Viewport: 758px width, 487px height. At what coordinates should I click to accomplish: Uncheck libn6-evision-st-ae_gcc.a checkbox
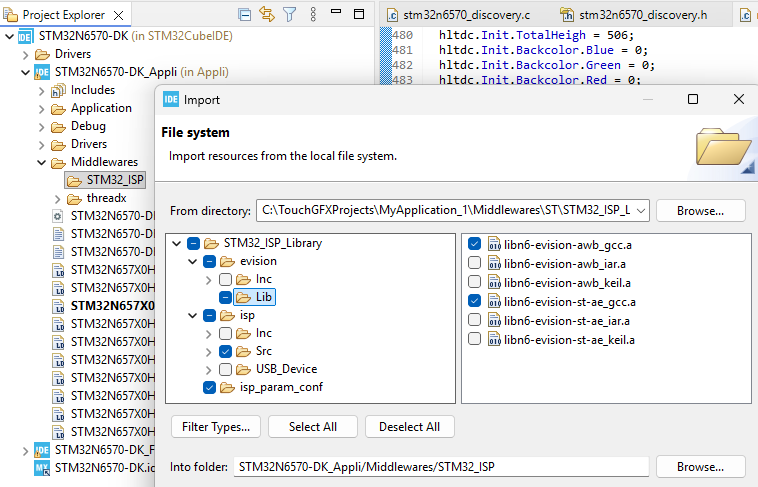tap(475, 301)
